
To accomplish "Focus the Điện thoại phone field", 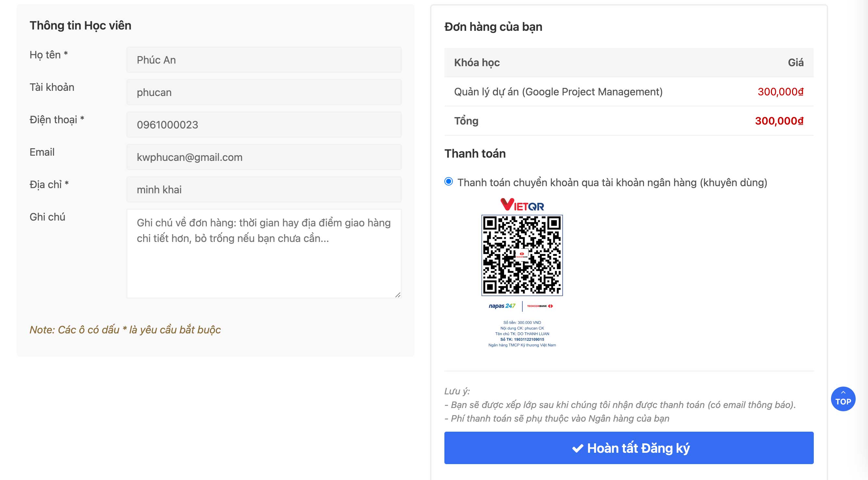I will tap(264, 125).
